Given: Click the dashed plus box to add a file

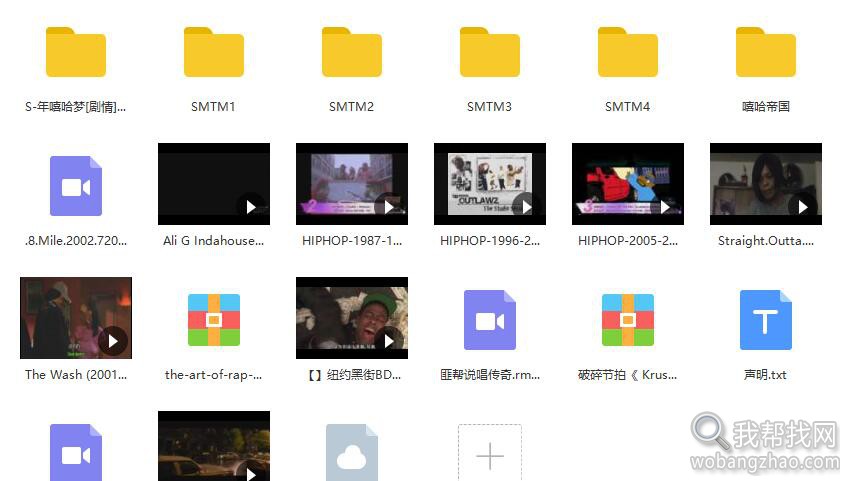Looking at the screenshot, I should pyautogui.click(x=490, y=452).
